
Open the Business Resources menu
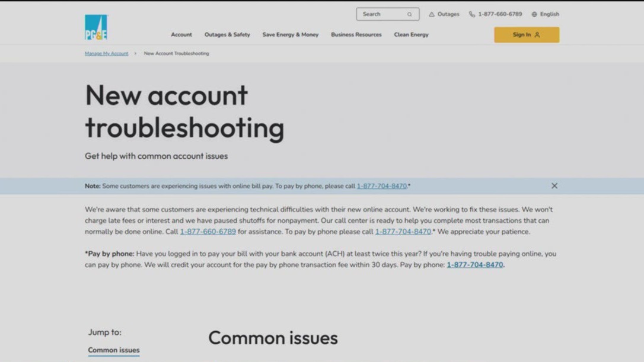click(x=356, y=34)
